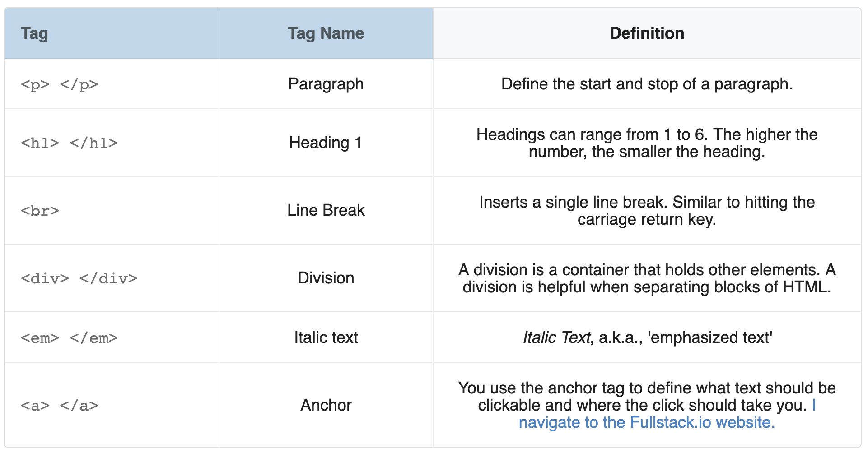Screen dimensions: 868x453
Task: Click the Paragraph tag name cell
Action: click(x=326, y=84)
